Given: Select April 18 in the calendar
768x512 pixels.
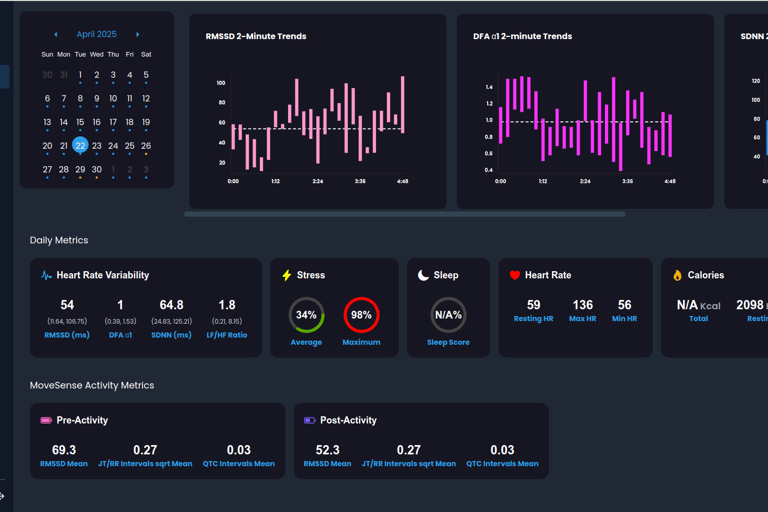Looking at the screenshot, I should pos(129,122).
